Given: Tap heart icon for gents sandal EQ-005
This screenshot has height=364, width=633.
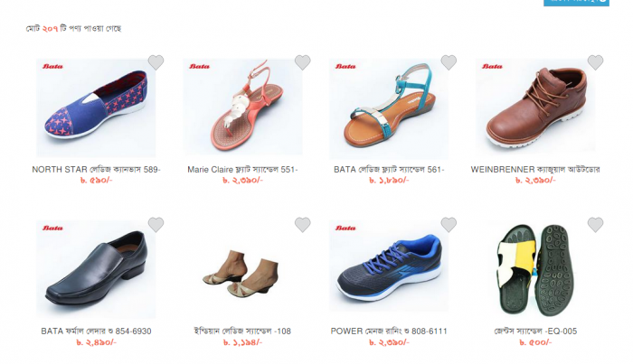Looking at the screenshot, I should tap(595, 225).
